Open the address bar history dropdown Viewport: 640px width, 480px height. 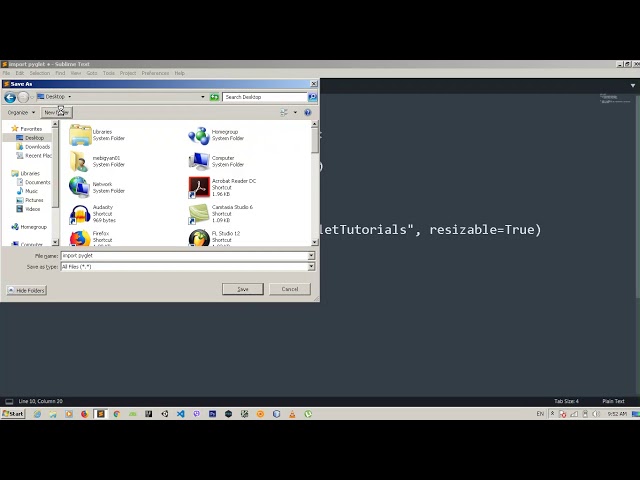[x=203, y=97]
